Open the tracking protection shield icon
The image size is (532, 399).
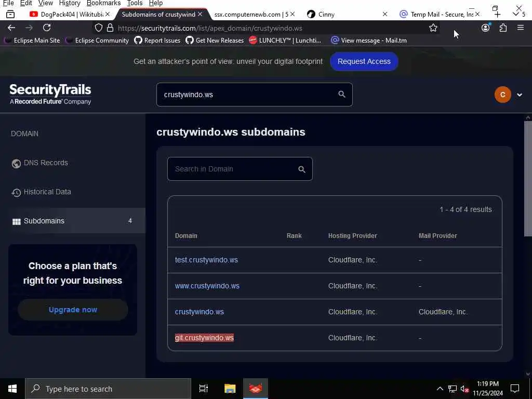[98, 28]
